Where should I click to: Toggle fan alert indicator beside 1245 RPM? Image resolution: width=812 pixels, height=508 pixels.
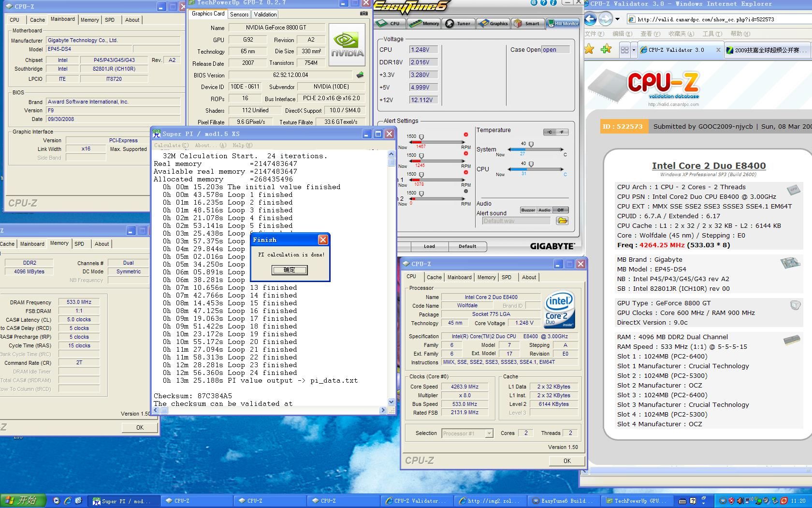(466, 153)
